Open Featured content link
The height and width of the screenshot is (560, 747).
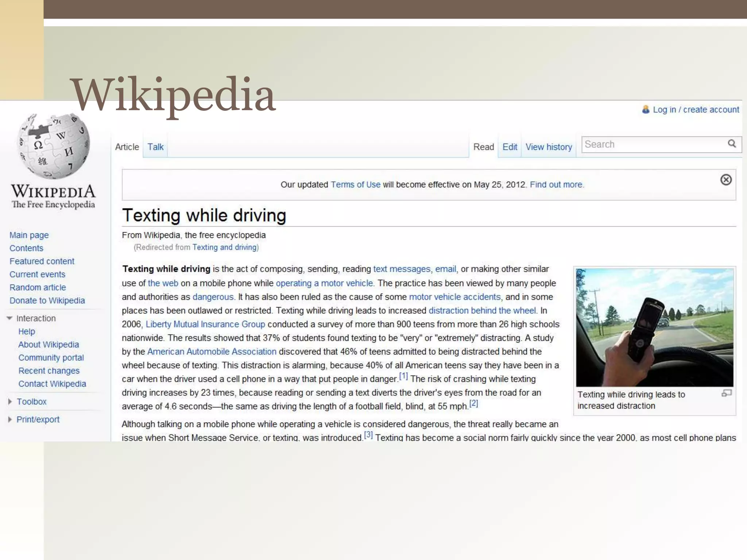(42, 261)
